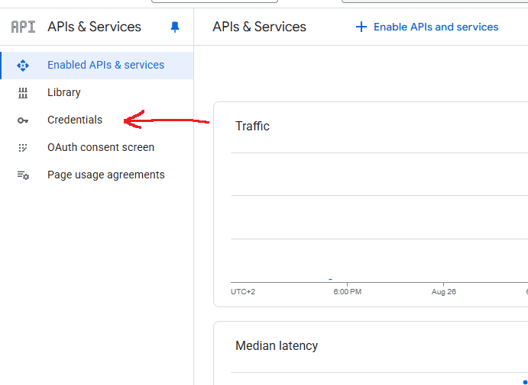Click the Enabled APIs & services diamond icon
The height and width of the screenshot is (385, 528).
tap(23, 65)
